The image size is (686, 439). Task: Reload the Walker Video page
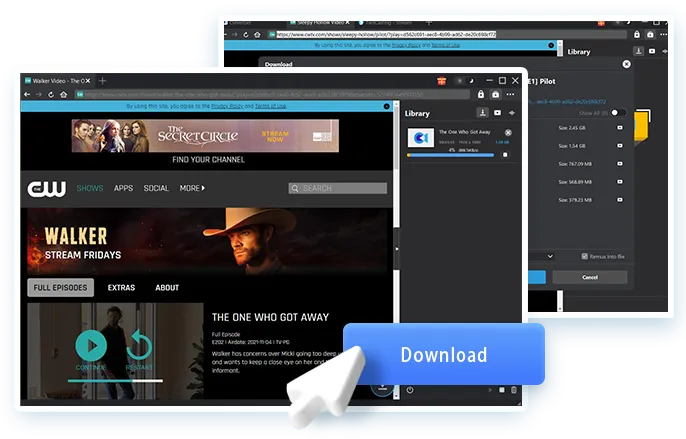51,95
